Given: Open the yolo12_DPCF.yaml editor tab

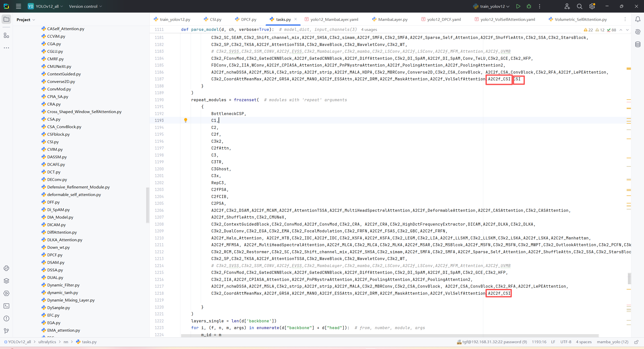Looking at the screenshot, I should tap(444, 19).
